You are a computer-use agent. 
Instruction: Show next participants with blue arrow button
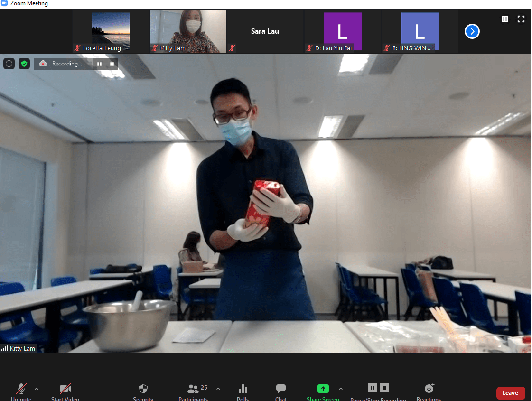click(x=472, y=31)
